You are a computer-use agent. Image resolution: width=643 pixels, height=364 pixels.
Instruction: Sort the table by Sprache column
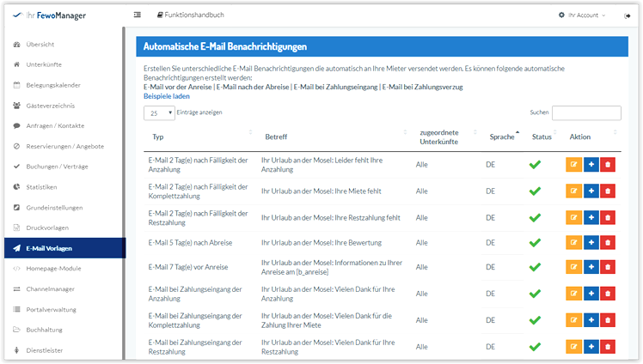(x=503, y=136)
